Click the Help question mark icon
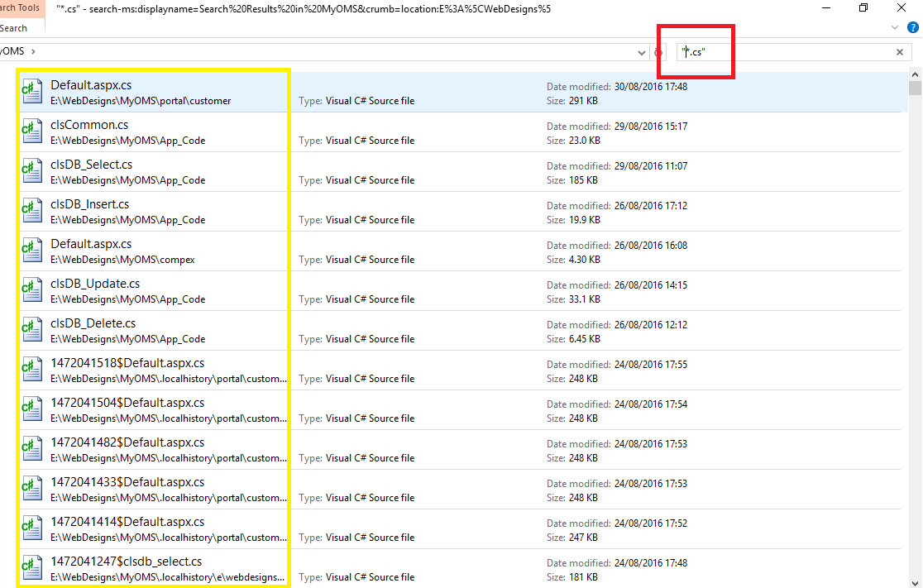Screen dimensions: 923x588 912,26
